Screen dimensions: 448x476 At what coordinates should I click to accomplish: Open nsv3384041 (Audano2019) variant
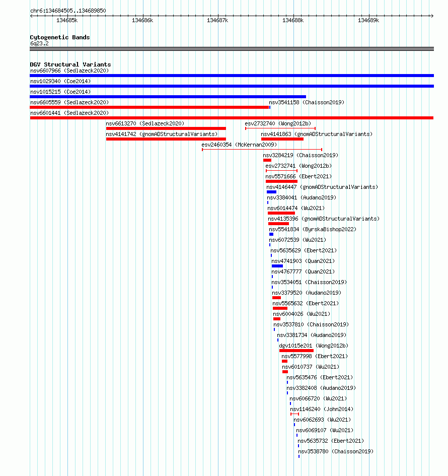(267, 202)
